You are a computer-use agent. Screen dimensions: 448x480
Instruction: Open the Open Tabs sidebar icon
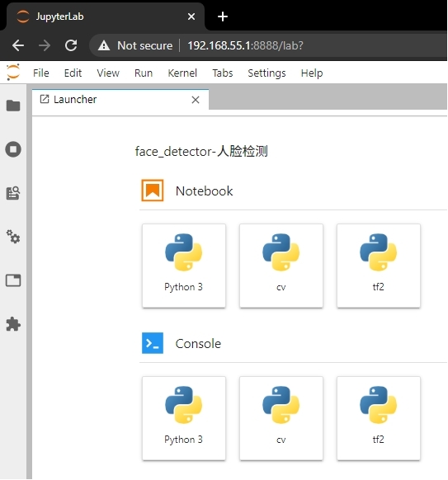[13, 280]
